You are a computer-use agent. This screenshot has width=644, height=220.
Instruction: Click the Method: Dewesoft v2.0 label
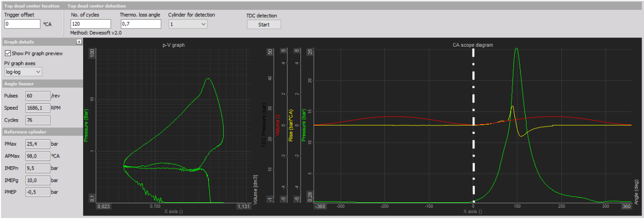pos(96,33)
